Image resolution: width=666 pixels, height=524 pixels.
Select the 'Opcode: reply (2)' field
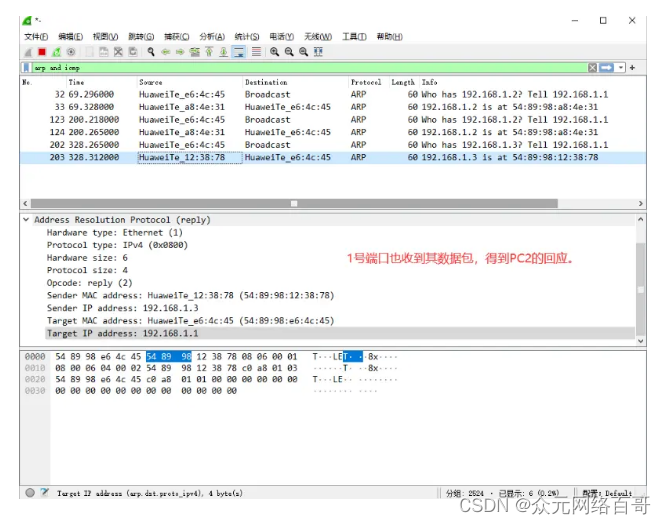tap(90, 283)
